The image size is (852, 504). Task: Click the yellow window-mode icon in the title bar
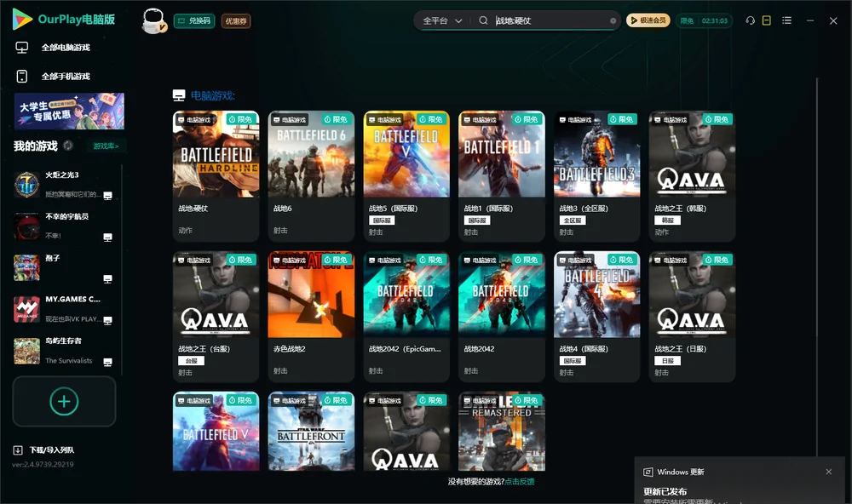coord(767,20)
